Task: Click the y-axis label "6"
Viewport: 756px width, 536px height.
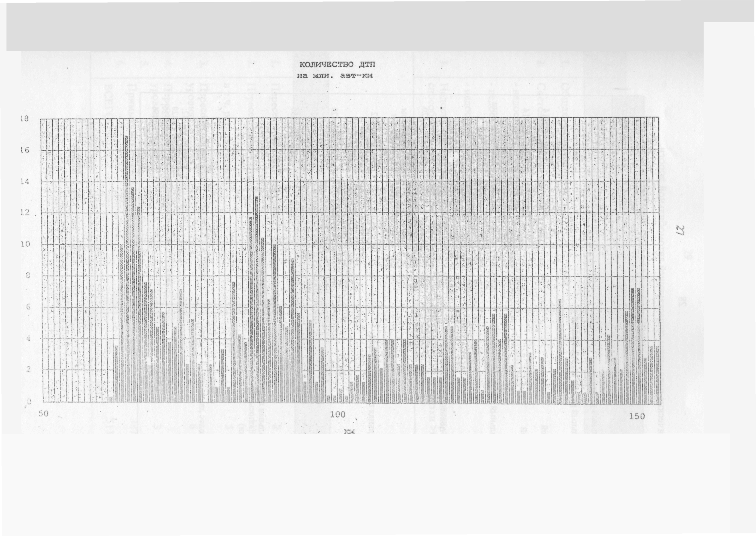Action: point(28,307)
